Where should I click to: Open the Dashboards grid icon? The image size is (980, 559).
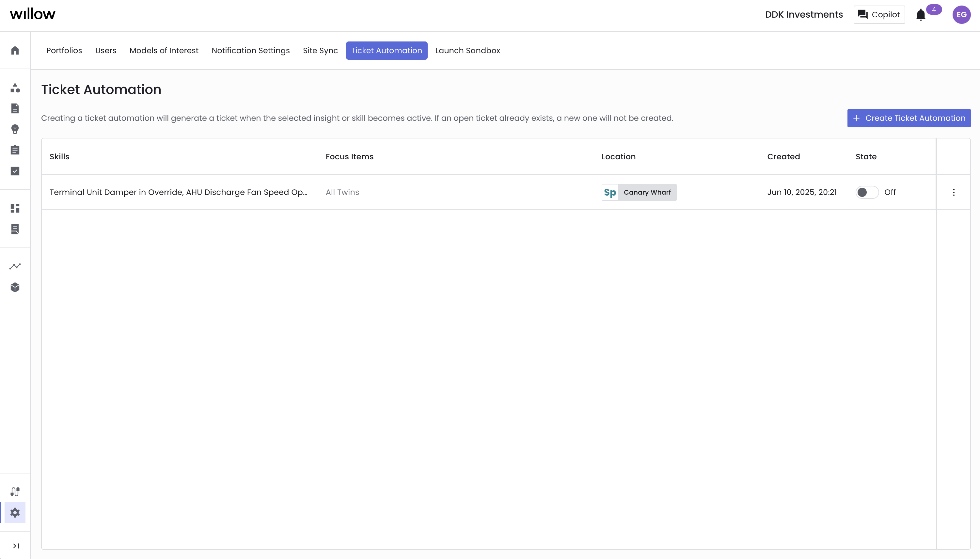coord(15,208)
